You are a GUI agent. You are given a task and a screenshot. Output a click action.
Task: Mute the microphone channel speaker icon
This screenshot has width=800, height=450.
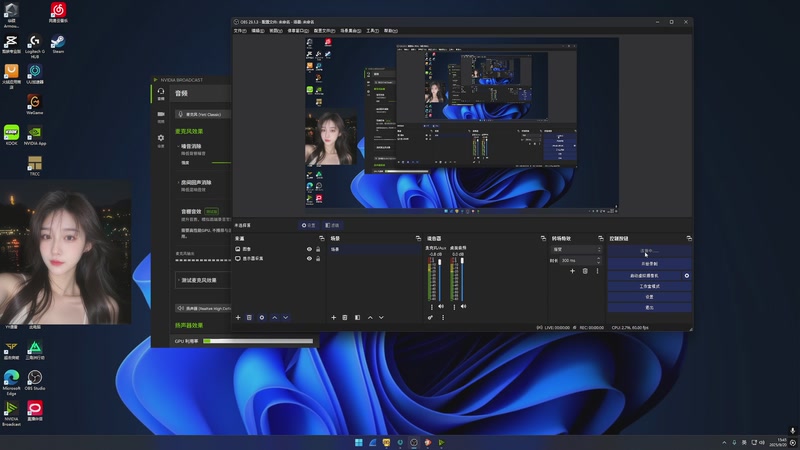pyautogui.click(x=440, y=305)
